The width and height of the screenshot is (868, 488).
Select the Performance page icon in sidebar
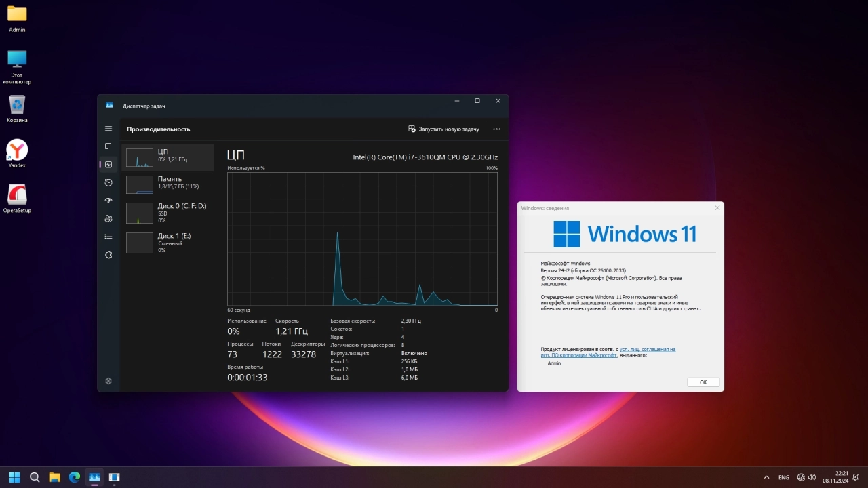click(x=108, y=165)
